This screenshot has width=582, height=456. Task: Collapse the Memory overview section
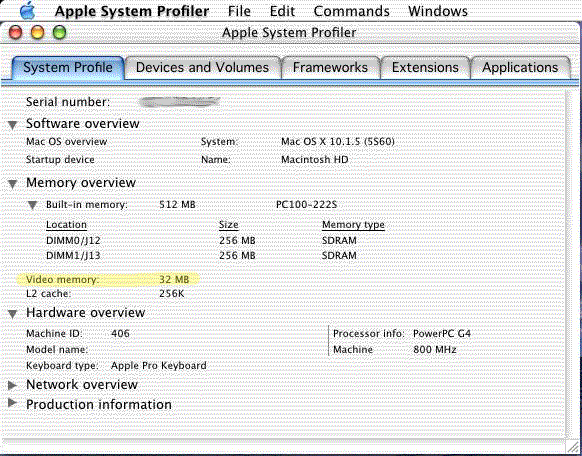pyautogui.click(x=13, y=184)
